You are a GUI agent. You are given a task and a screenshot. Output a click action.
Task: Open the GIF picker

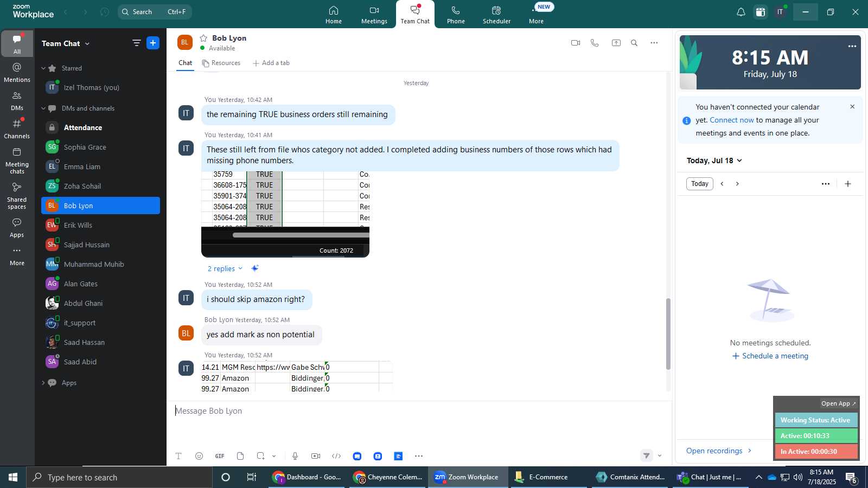[x=220, y=456]
